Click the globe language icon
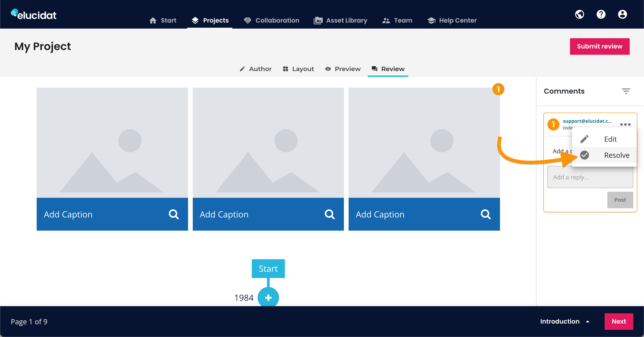Image resolution: width=644 pixels, height=337 pixels. (580, 14)
